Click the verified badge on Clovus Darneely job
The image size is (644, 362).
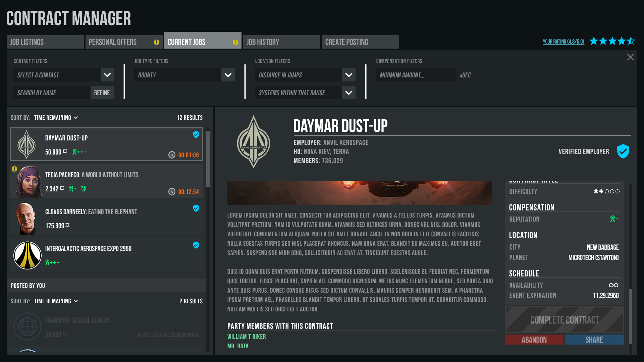196,208
